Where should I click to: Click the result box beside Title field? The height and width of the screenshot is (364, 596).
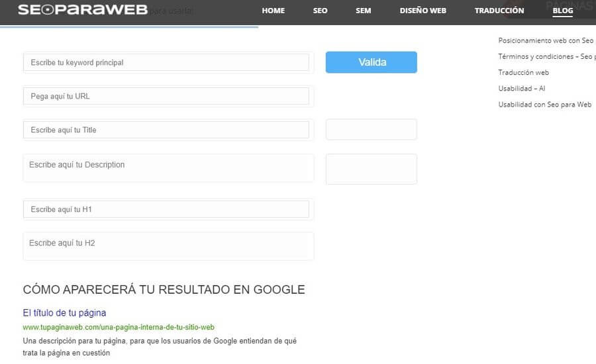(x=372, y=130)
